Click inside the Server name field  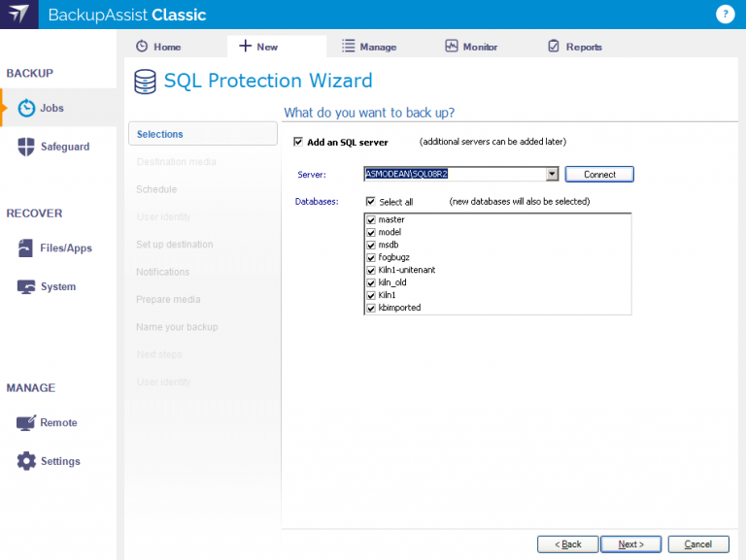pos(452,175)
